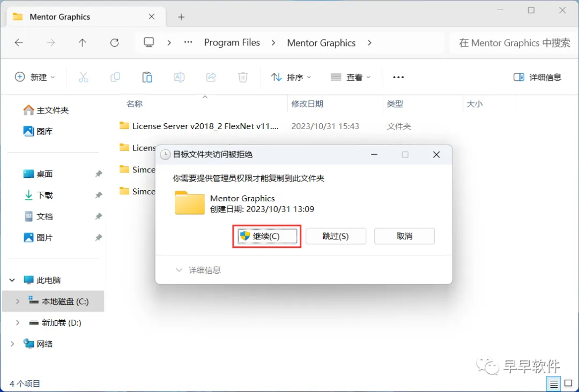Viewport: 579px width, 392px height.
Task: Go back using the back arrow
Action: (x=19, y=43)
